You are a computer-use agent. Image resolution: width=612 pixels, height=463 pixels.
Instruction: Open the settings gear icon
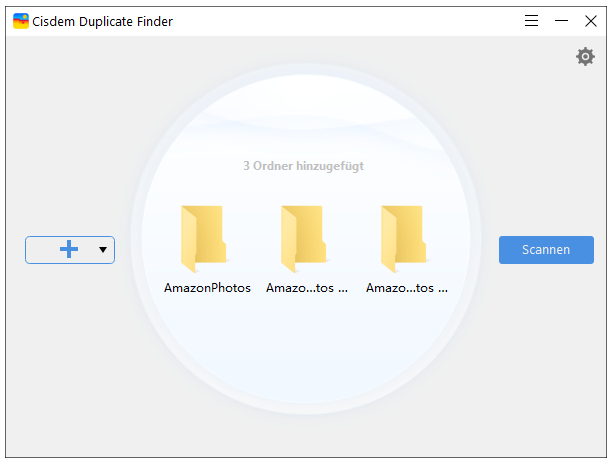pos(585,57)
